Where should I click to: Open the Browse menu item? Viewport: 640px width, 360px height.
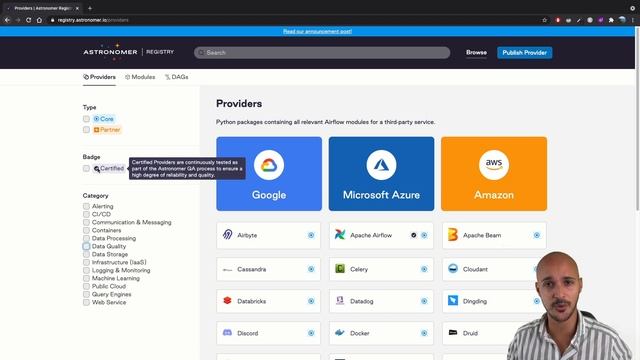tap(476, 52)
